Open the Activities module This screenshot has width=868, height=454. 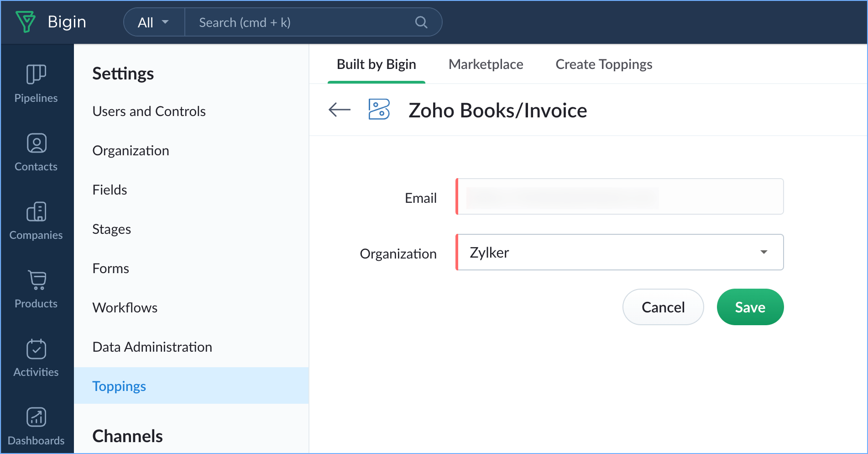coord(36,358)
